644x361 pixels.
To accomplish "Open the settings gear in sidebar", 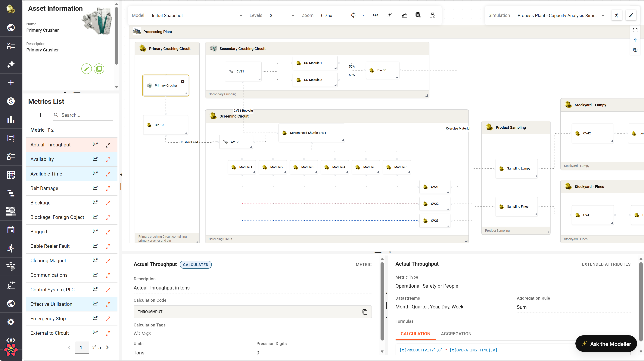I will 11,322.
